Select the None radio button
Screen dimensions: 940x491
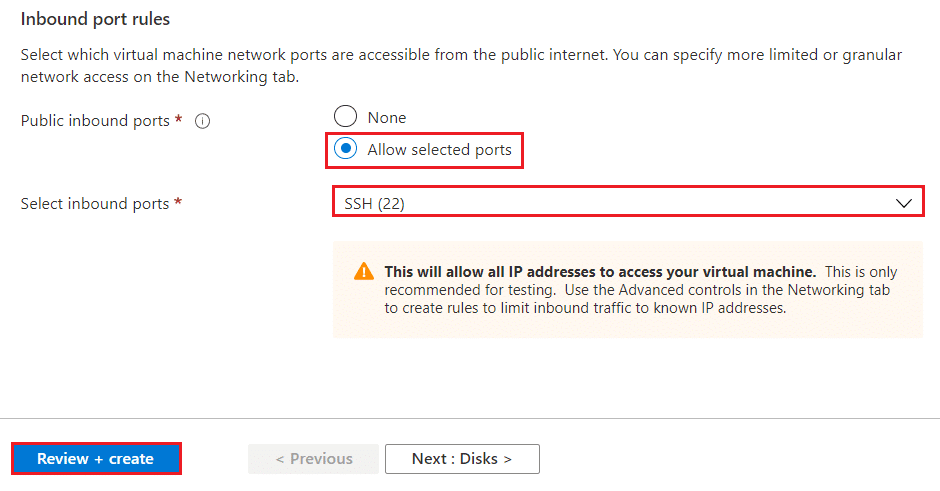pos(345,116)
